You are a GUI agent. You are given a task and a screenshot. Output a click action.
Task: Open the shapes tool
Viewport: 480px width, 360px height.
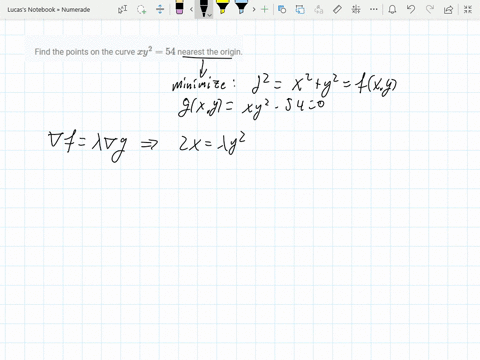282,9
